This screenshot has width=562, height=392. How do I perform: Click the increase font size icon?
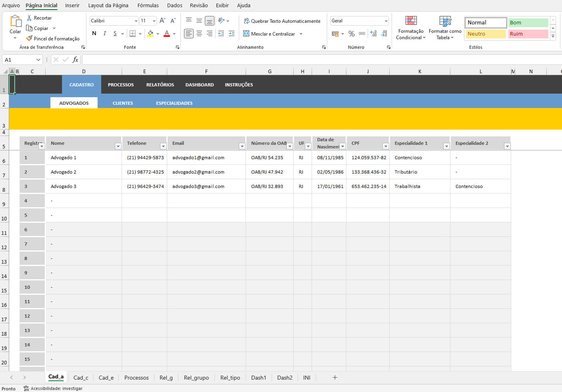point(162,21)
